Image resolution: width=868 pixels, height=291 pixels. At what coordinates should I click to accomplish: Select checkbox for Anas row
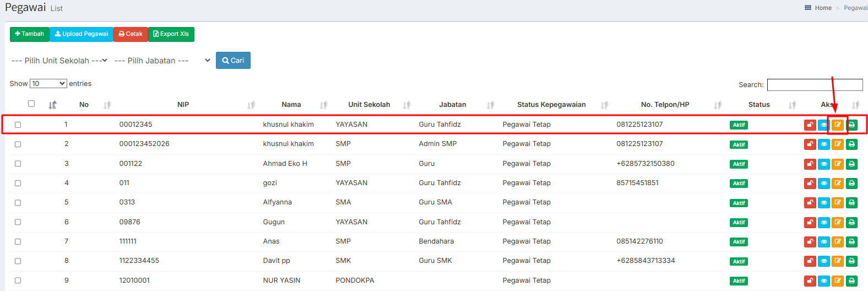pyautogui.click(x=18, y=241)
